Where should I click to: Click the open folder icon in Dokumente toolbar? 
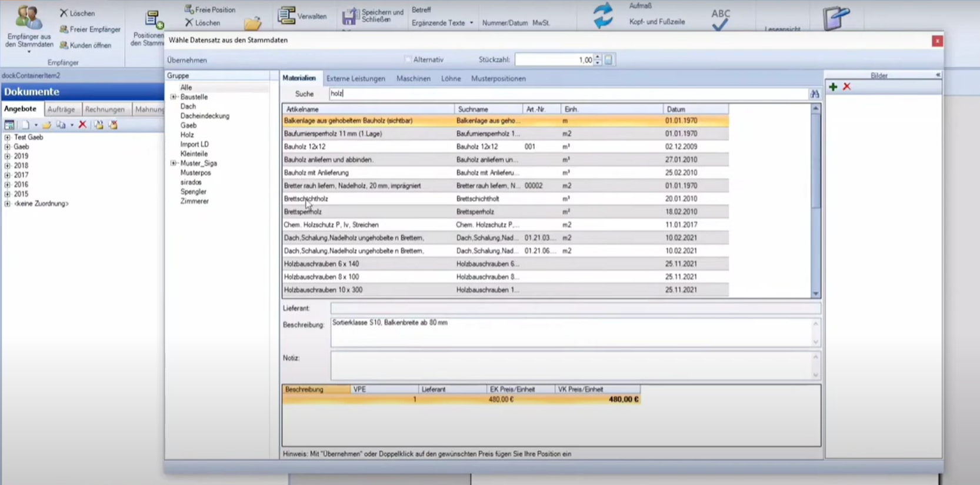click(46, 125)
